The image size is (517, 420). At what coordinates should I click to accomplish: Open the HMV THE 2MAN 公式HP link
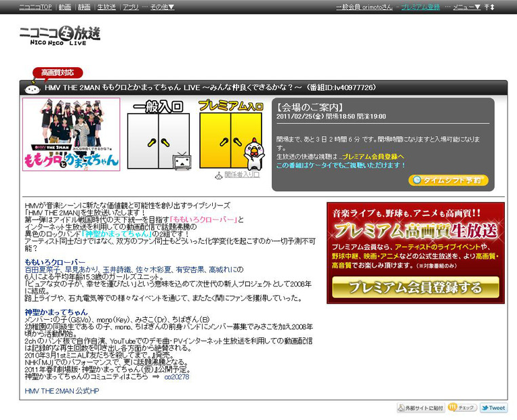[62, 391]
